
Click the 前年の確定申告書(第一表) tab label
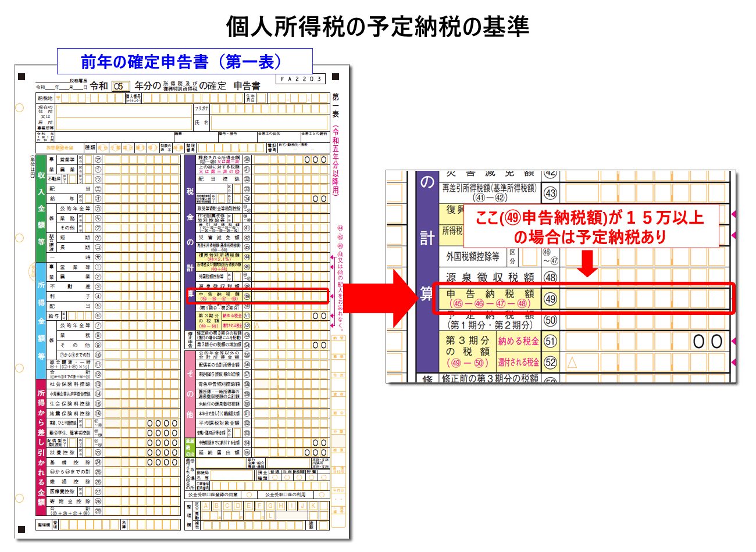(184, 62)
